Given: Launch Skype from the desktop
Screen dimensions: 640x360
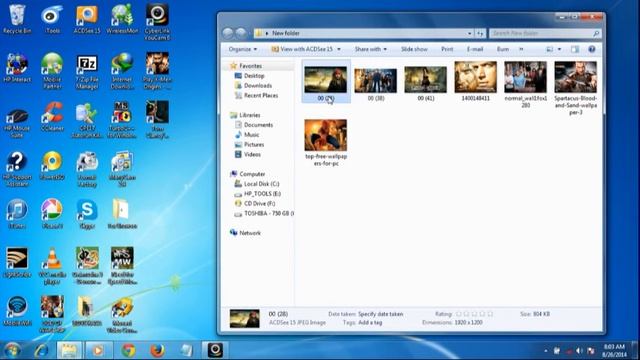Looking at the screenshot, I should tap(87, 214).
